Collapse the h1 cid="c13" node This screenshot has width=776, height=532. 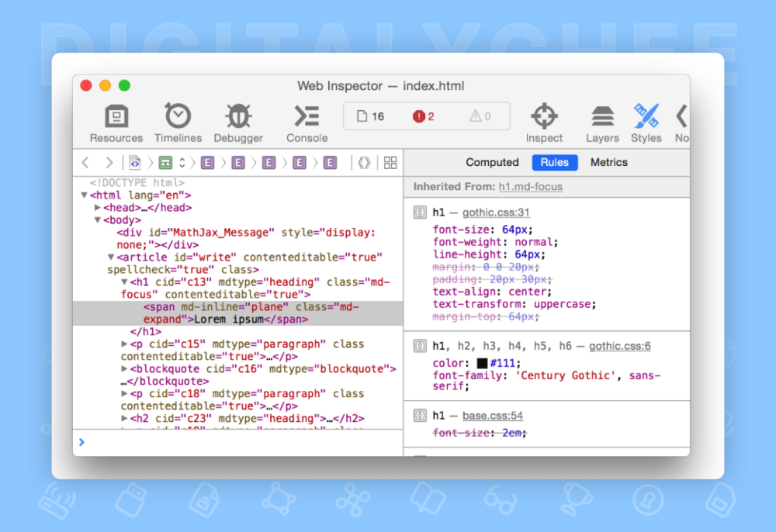pos(124,282)
